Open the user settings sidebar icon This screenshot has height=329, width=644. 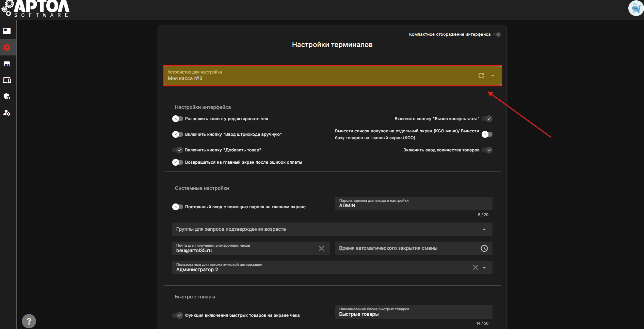click(7, 113)
